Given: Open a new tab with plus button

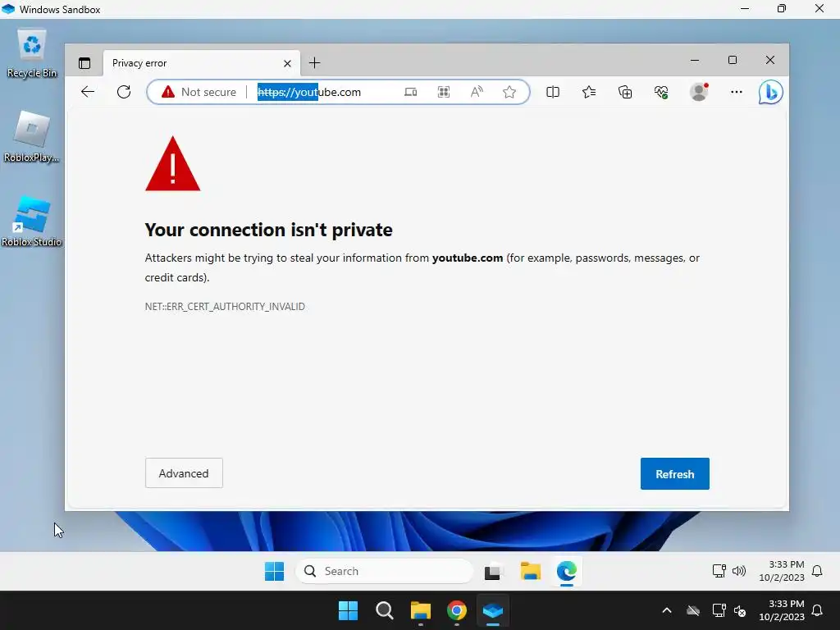Looking at the screenshot, I should [314, 63].
